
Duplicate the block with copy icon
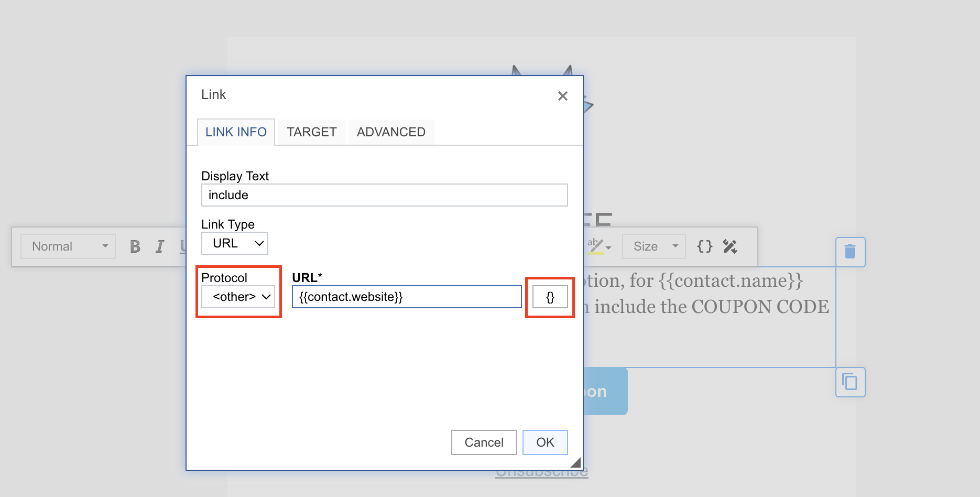click(x=850, y=382)
